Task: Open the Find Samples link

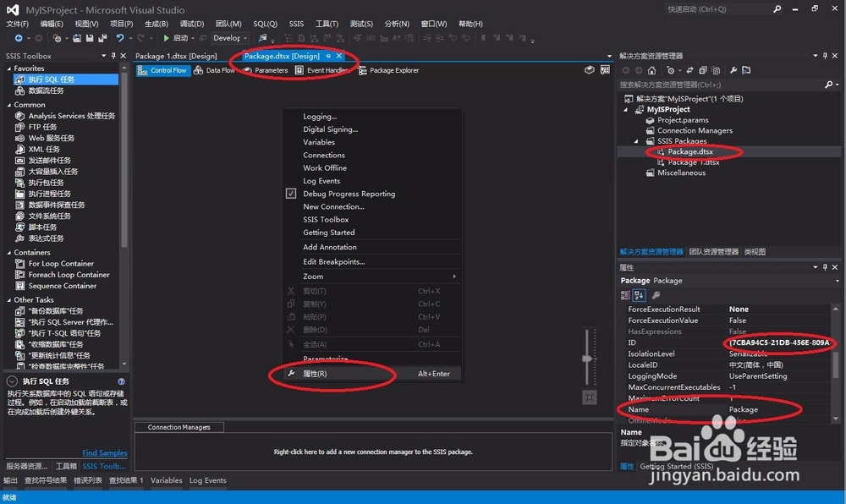Action: 105,452
